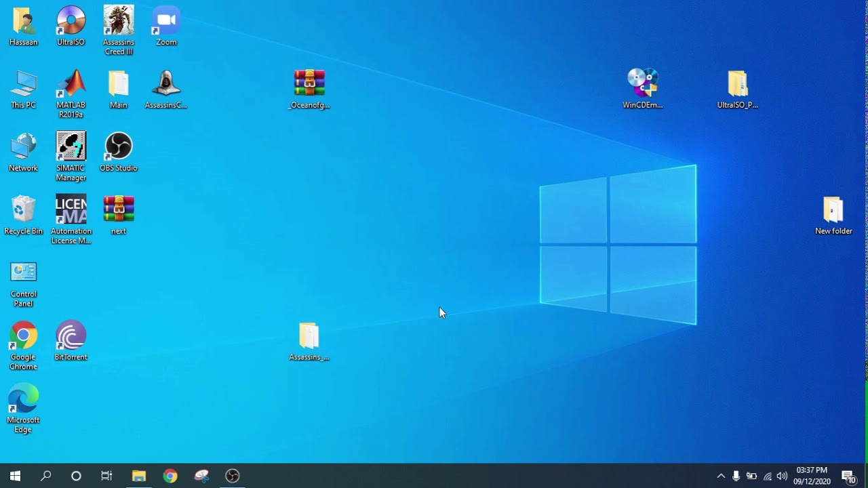Open Chrome from the taskbar
Viewport: 868px width, 488px height.
[x=170, y=476]
